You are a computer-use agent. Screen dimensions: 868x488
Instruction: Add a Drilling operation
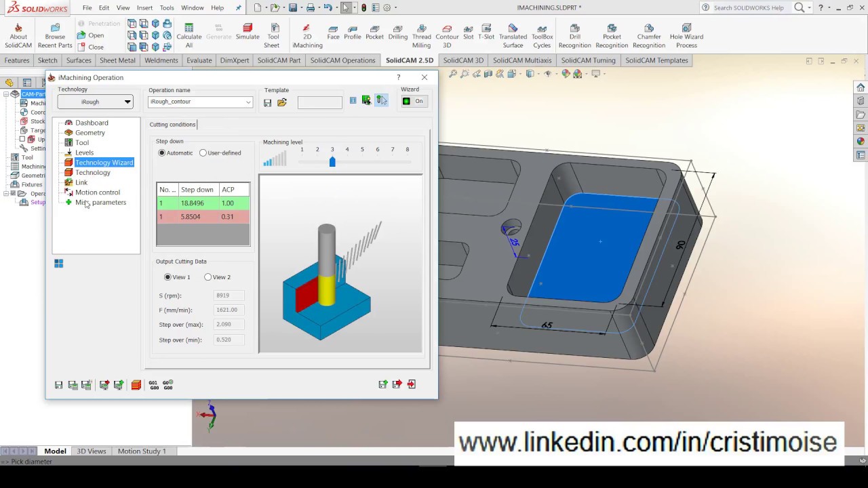coord(398,33)
